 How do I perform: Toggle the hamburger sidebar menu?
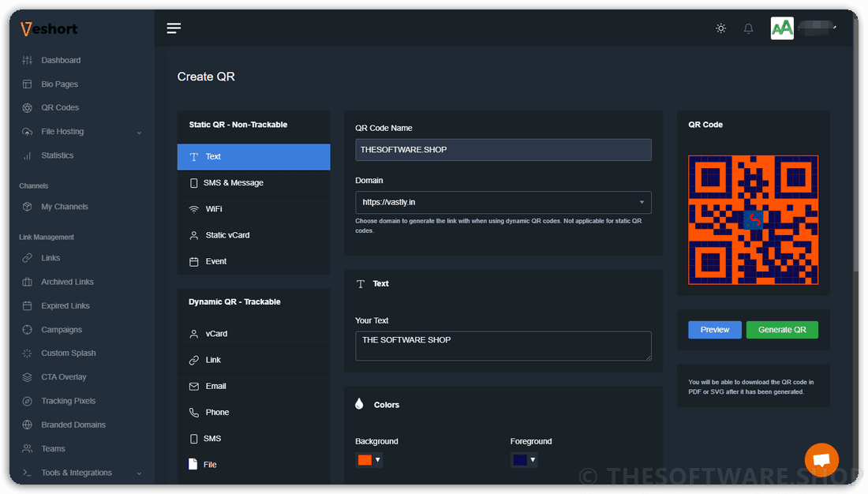[174, 28]
